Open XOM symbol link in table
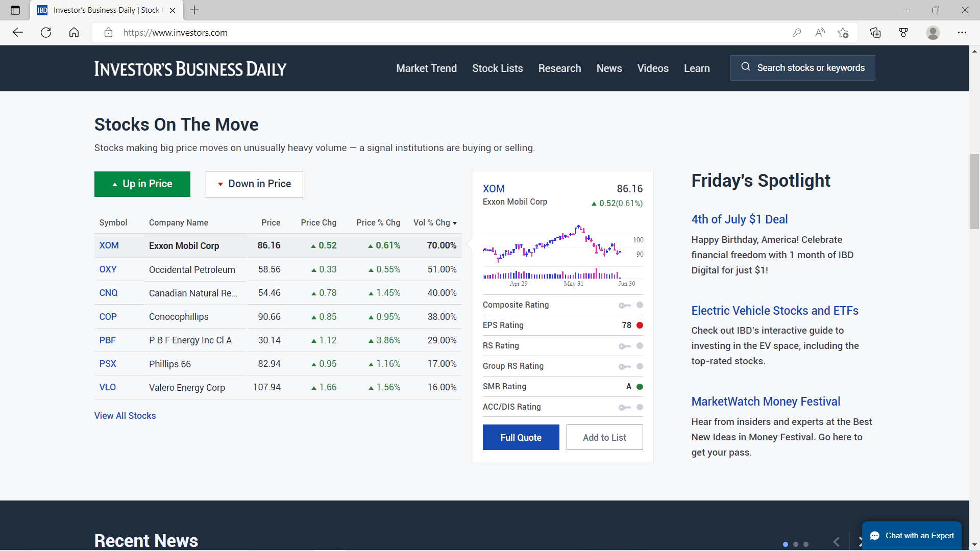The width and height of the screenshot is (980, 551). point(109,245)
